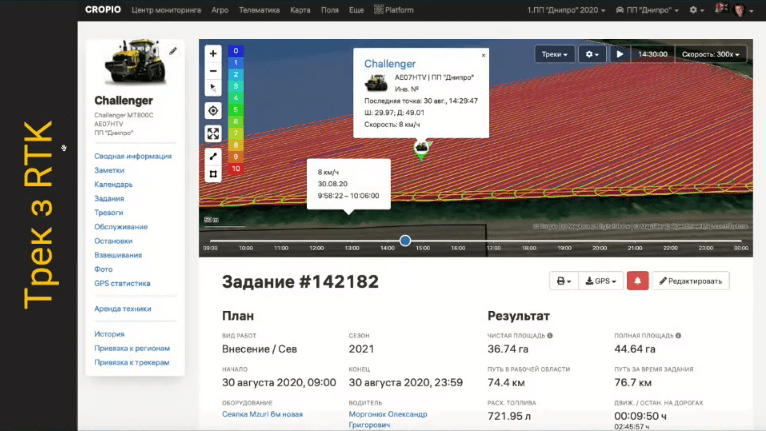Open the Заметки section
This screenshot has height=431, width=766.
(109, 171)
